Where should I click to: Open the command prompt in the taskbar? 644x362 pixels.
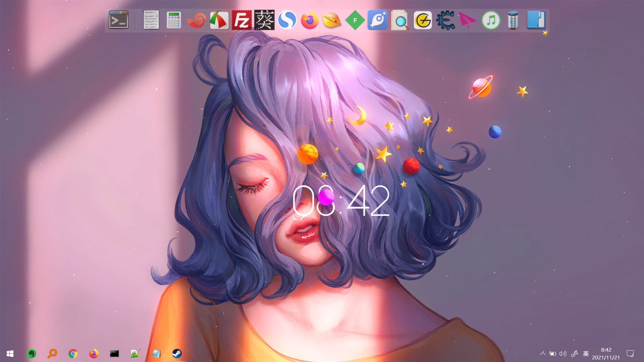coord(114,354)
